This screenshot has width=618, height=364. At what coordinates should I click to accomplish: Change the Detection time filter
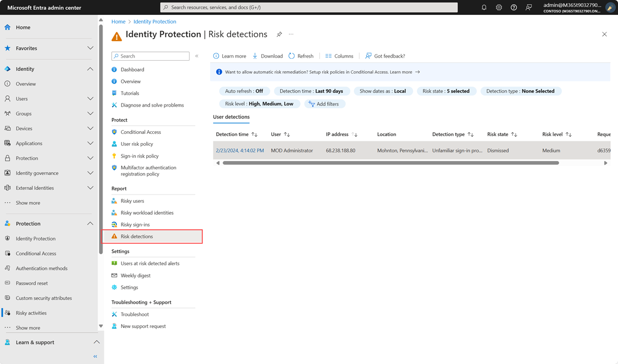[312, 91]
